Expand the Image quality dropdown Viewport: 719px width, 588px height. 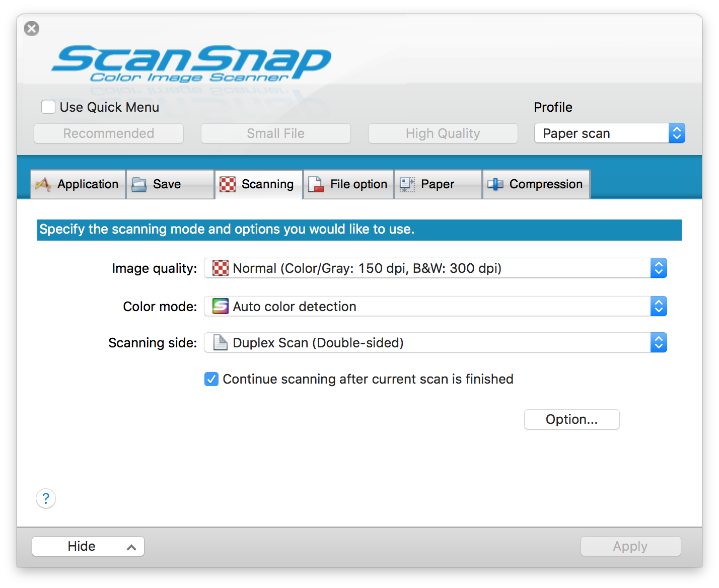pyautogui.click(x=436, y=268)
